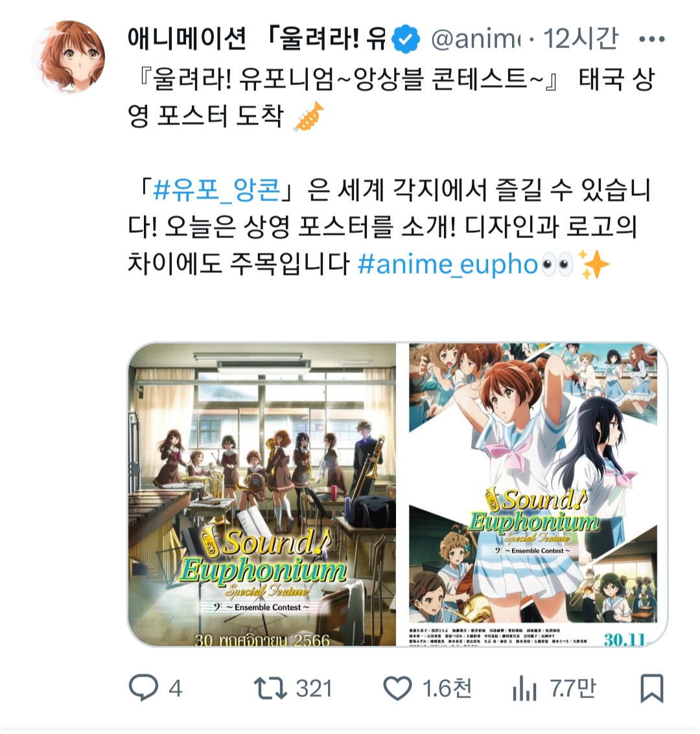The image size is (700, 734).
Task: Open the three-dot more options menu
Action: 651,40
